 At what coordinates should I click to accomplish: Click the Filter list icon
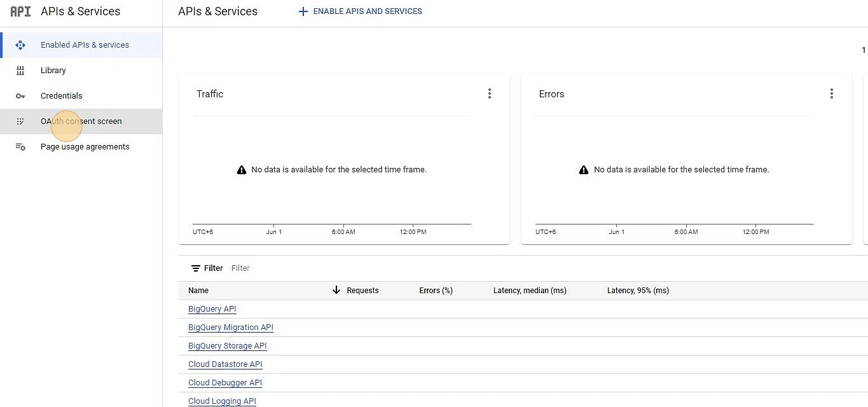pos(196,268)
